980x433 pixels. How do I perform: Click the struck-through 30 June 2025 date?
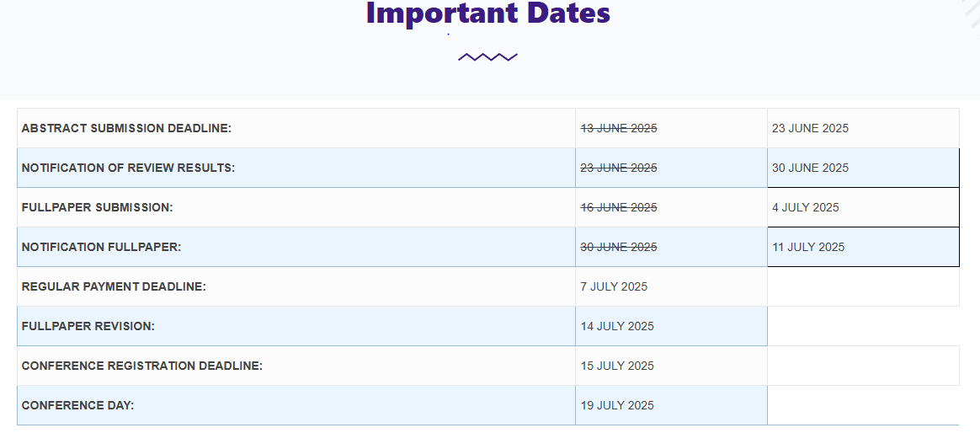[x=619, y=247]
